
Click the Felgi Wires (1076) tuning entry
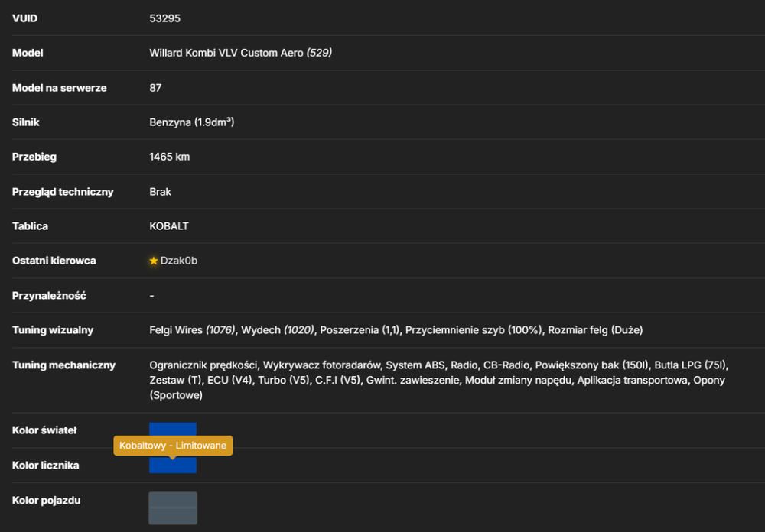click(192, 330)
